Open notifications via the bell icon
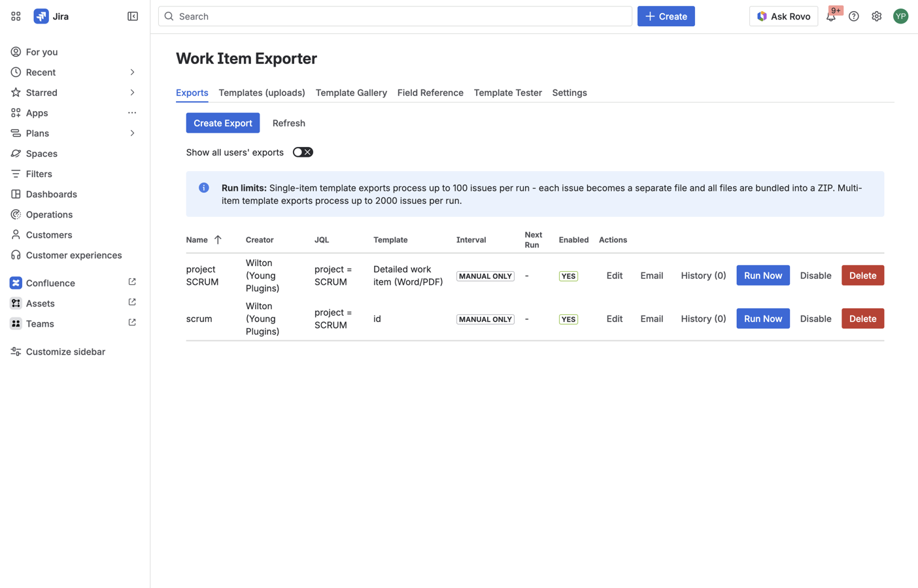 coord(831,18)
